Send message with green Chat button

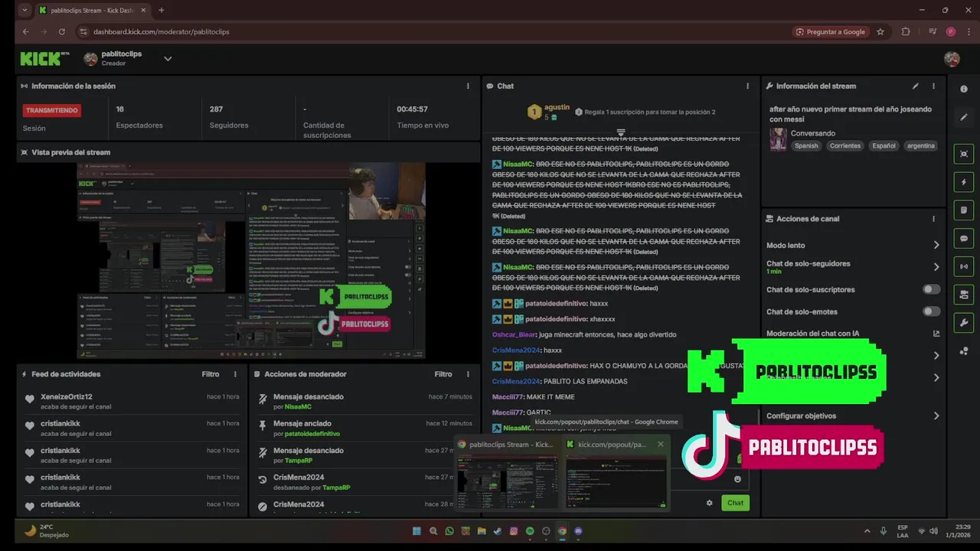[735, 503]
